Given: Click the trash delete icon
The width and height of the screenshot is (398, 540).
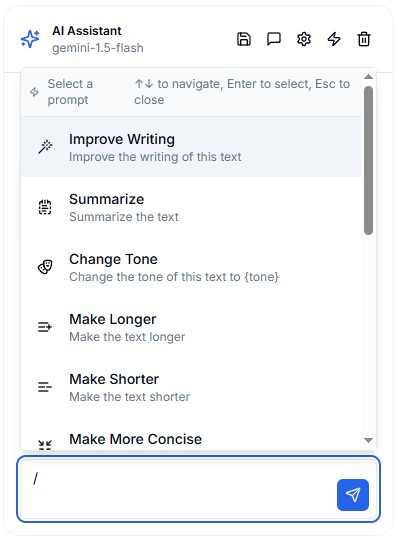Looking at the screenshot, I should point(364,39).
